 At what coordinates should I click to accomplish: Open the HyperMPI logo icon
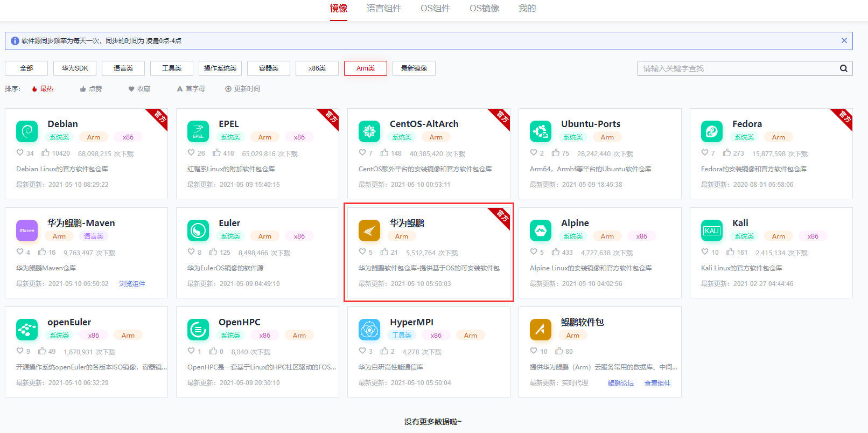369,330
